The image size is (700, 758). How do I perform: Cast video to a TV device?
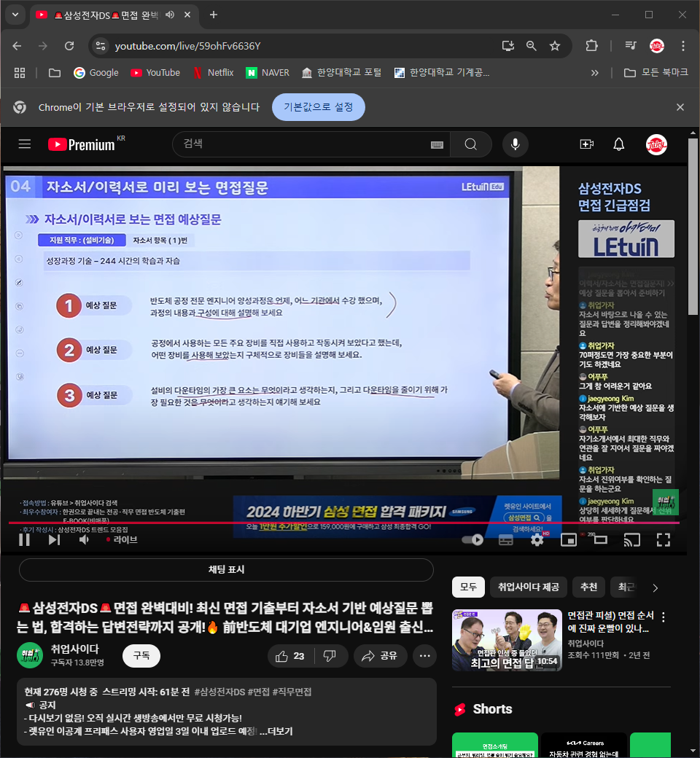(x=632, y=539)
